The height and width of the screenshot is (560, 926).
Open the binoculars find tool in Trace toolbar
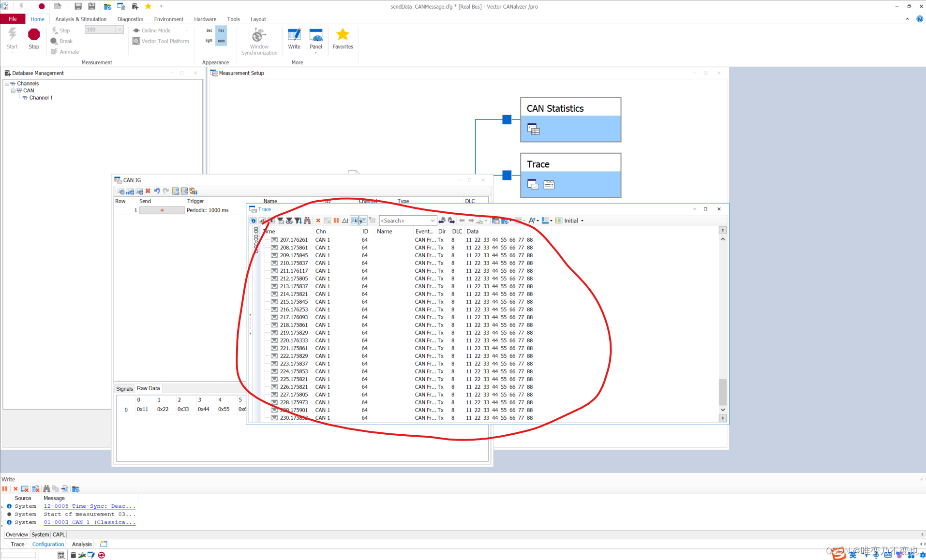tap(307, 221)
